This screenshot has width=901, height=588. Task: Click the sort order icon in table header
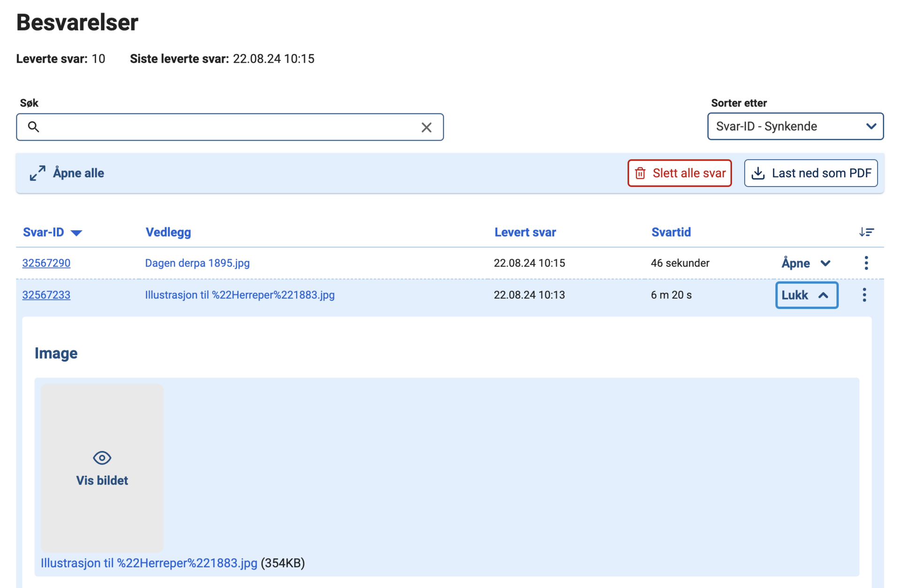(866, 232)
